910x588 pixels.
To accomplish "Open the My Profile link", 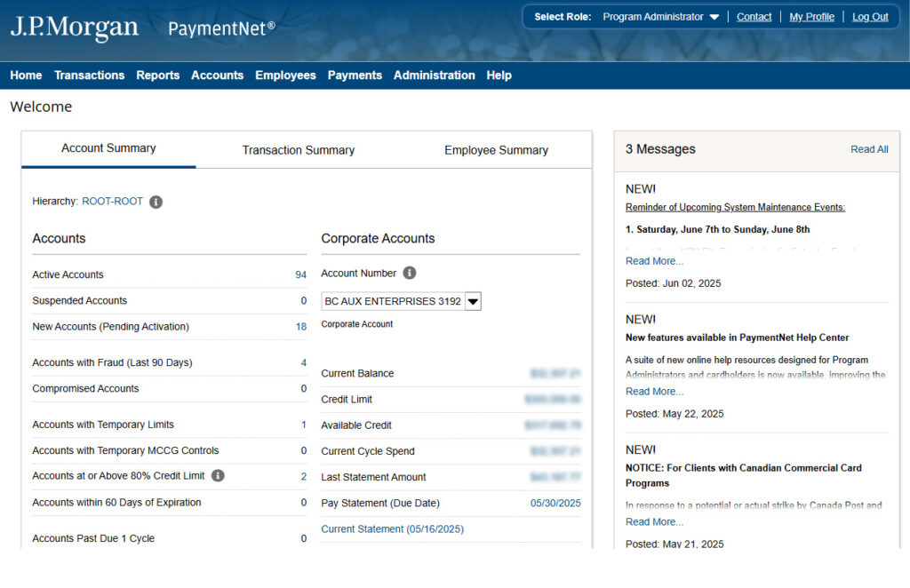I will [811, 17].
